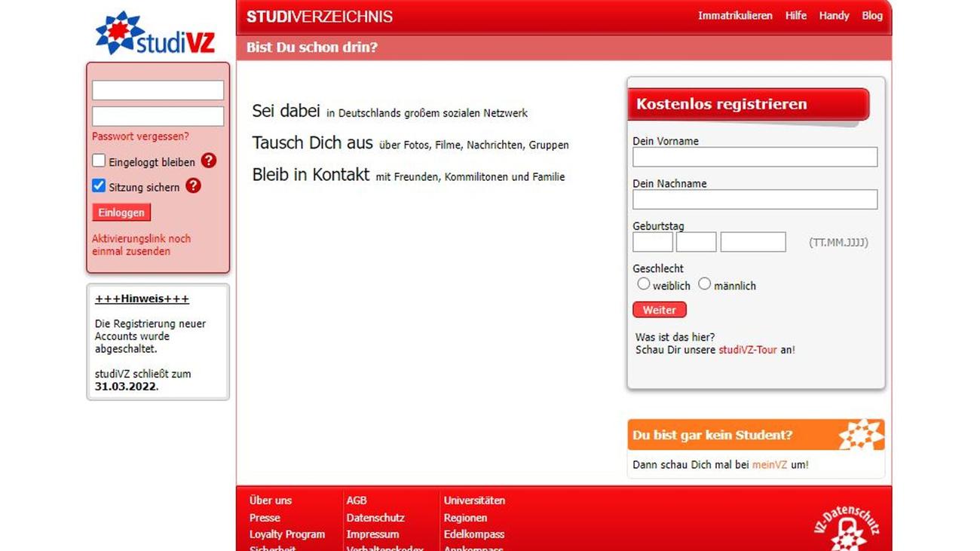Enable the Eingeloggt bleiben checkbox

[x=99, y=161]
